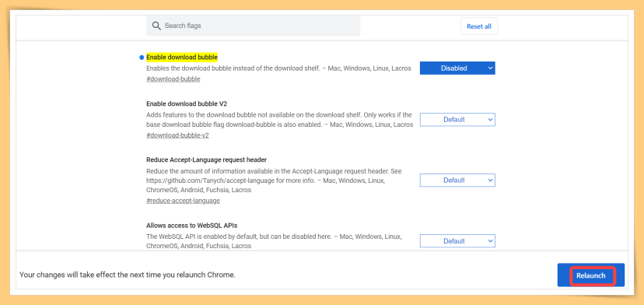Screen dimensions: 644x305
Task: Select the Reduce Accept-Language request header title
Action: (x=207, y=160)
